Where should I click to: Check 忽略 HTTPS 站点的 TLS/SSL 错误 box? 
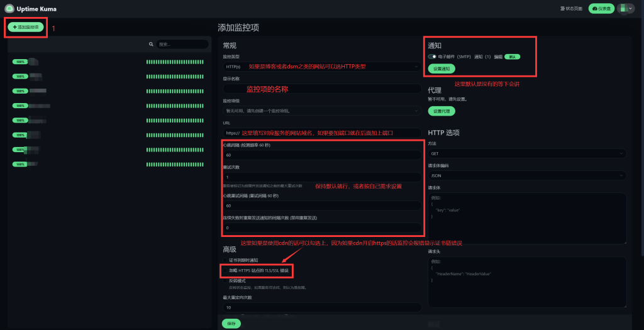pos(225,270)
